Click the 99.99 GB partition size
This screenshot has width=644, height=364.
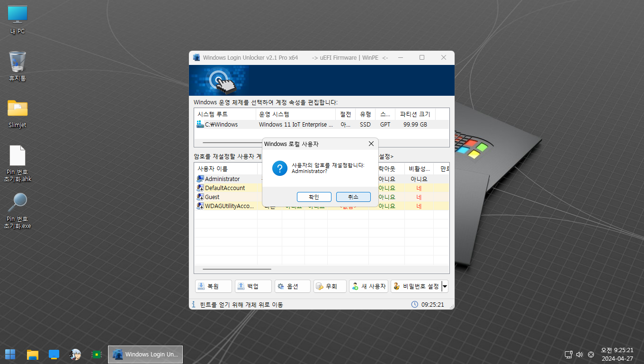(415, 124)
